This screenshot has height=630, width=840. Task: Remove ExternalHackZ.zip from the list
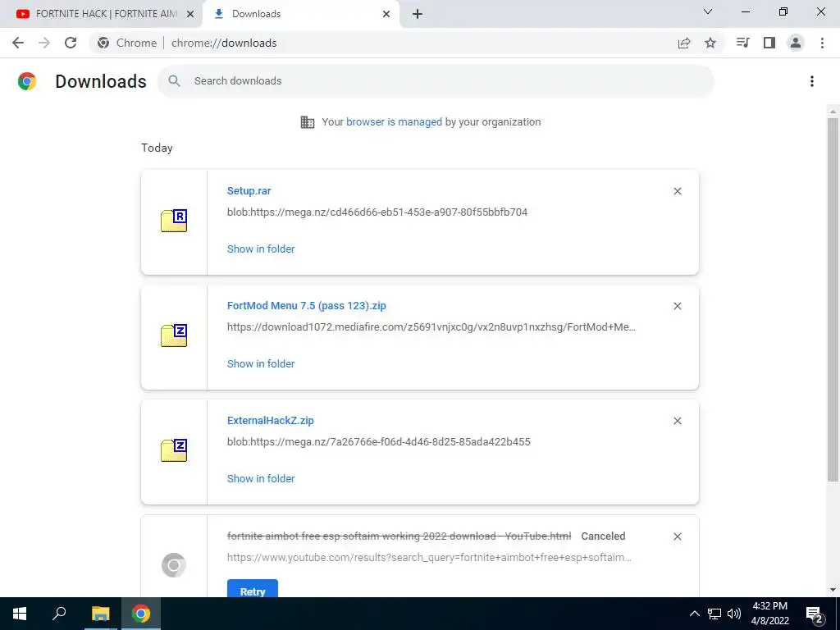coord(677,421)
